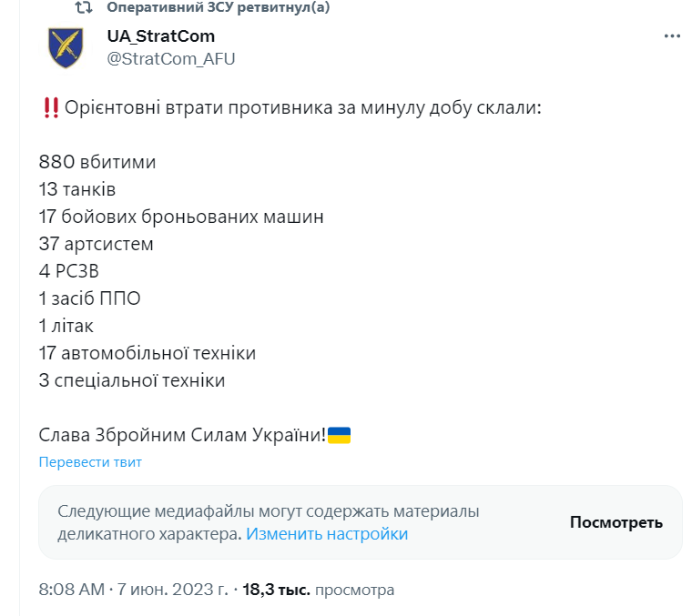Open the 8:08 AM tweet timestamp
Screen dimensions: 692x616
[72, 589]
